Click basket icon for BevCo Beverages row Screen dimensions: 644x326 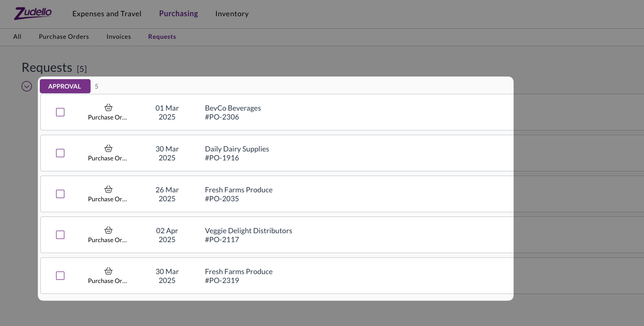coord(108,107)
